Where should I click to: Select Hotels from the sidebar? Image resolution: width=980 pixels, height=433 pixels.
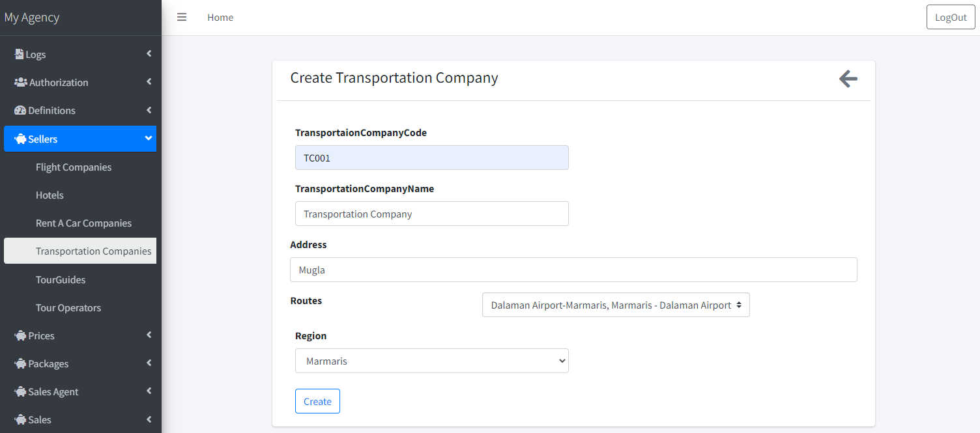[50, 195]
